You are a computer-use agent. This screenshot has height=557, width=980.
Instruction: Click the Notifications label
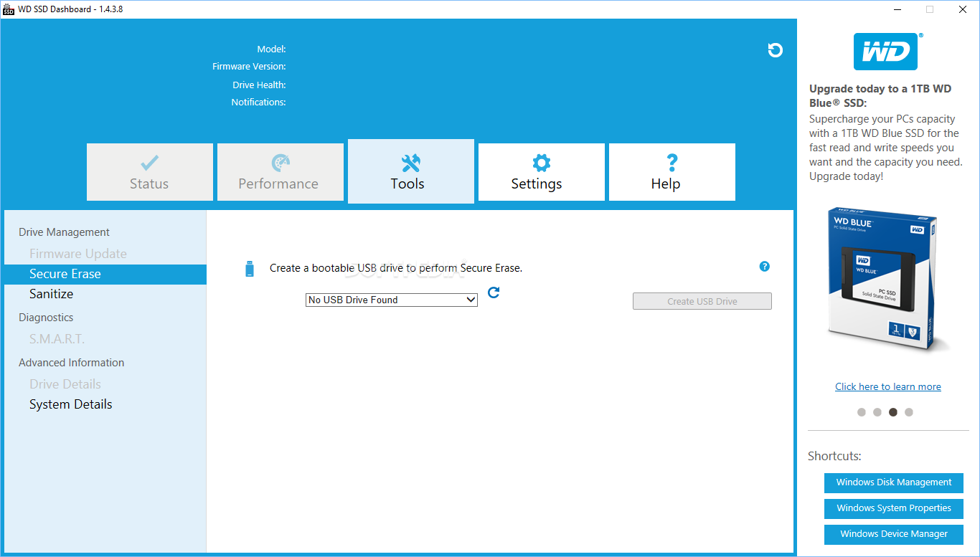[258, 103]
